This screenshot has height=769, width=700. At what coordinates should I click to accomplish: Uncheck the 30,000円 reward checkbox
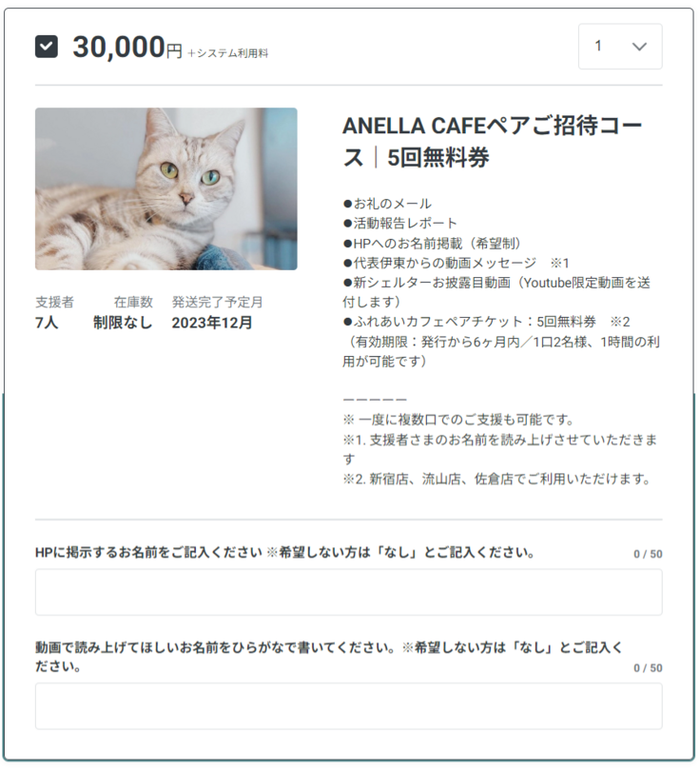tap(46, 47)
